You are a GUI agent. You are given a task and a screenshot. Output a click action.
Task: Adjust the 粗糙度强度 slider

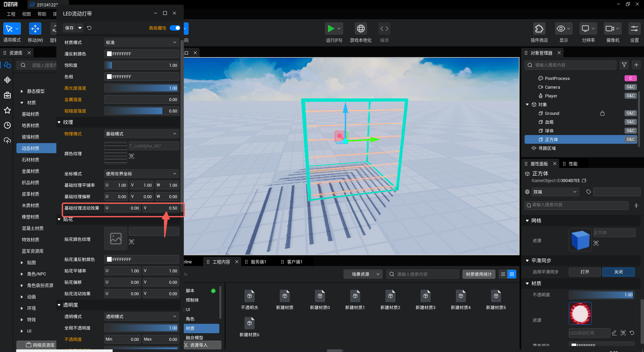(141, 111)
